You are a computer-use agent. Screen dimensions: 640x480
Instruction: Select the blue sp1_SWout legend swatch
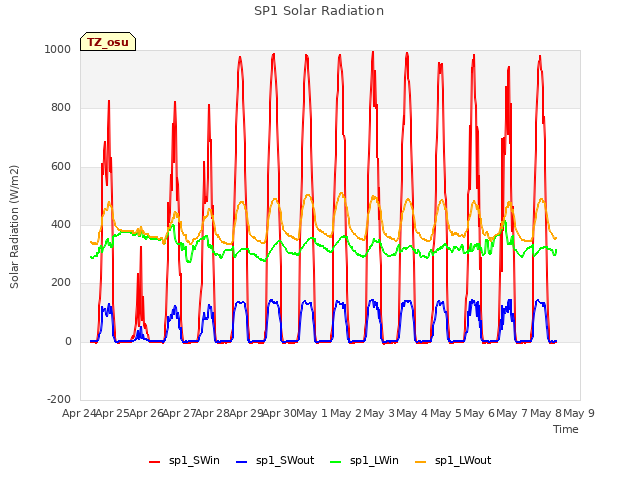[242, 462]
